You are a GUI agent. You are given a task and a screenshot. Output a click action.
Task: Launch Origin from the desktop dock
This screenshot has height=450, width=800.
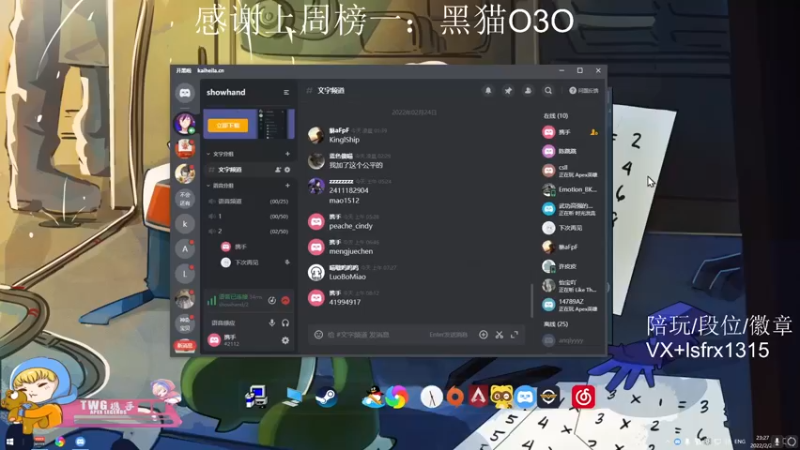coord(455,397)
